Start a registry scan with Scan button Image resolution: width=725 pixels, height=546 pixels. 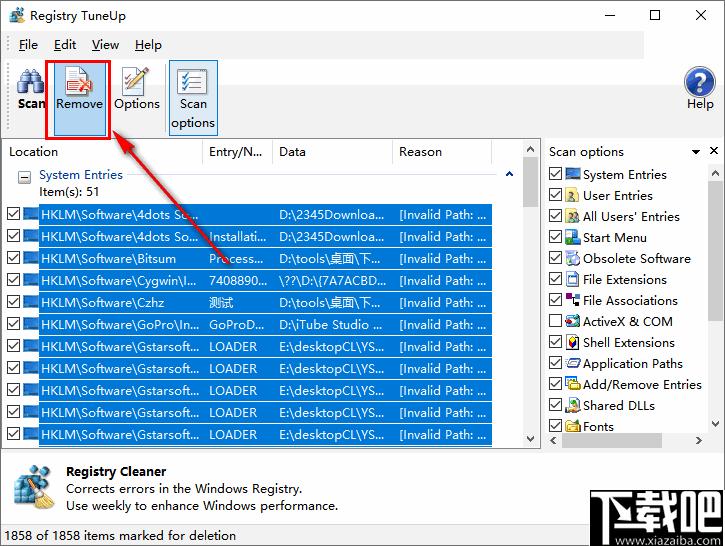[x=31, y=90]
